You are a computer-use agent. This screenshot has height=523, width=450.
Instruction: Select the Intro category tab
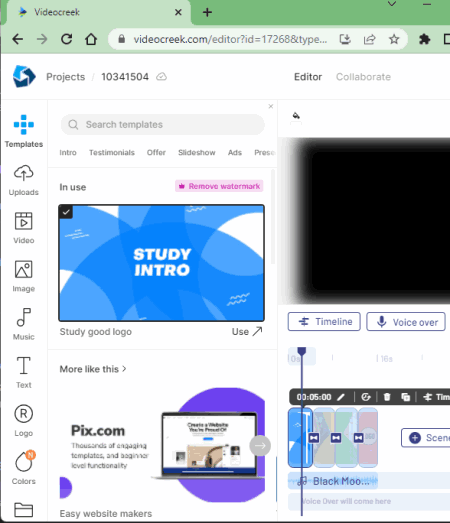(68, 152)
